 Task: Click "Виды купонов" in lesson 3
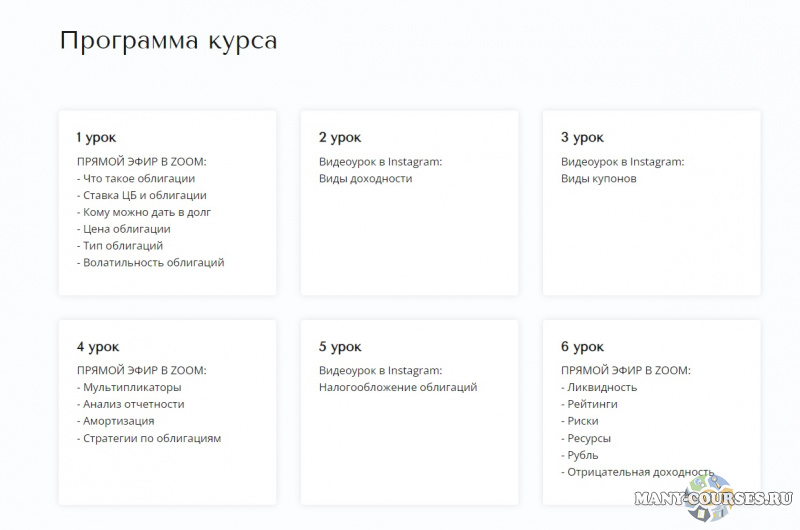point(598,178)
